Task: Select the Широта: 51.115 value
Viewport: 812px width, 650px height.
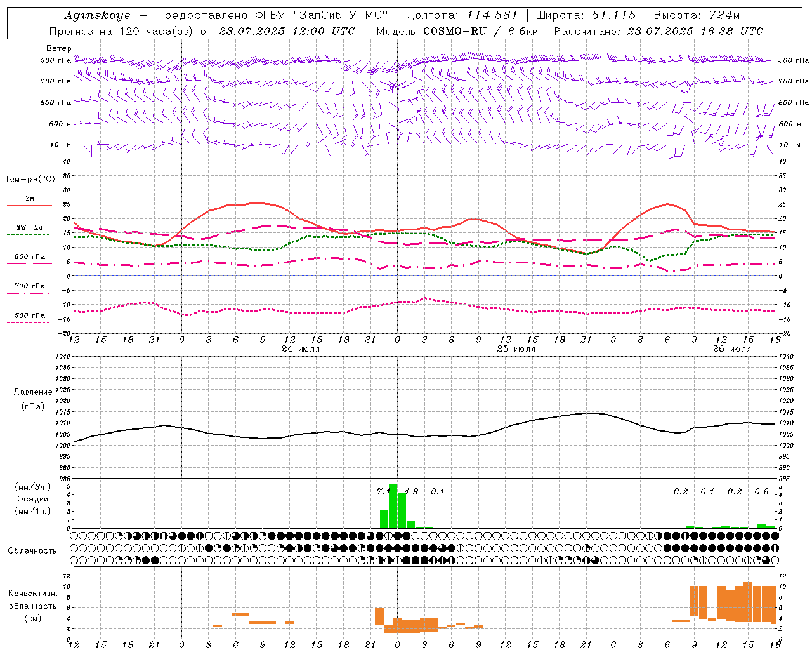Action: 586,15
